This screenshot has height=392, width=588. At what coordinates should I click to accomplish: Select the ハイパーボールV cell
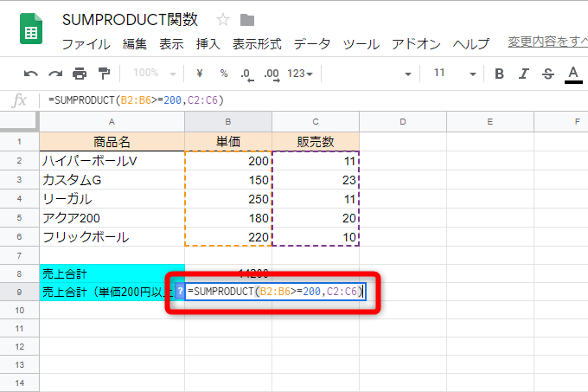(112, 161)
